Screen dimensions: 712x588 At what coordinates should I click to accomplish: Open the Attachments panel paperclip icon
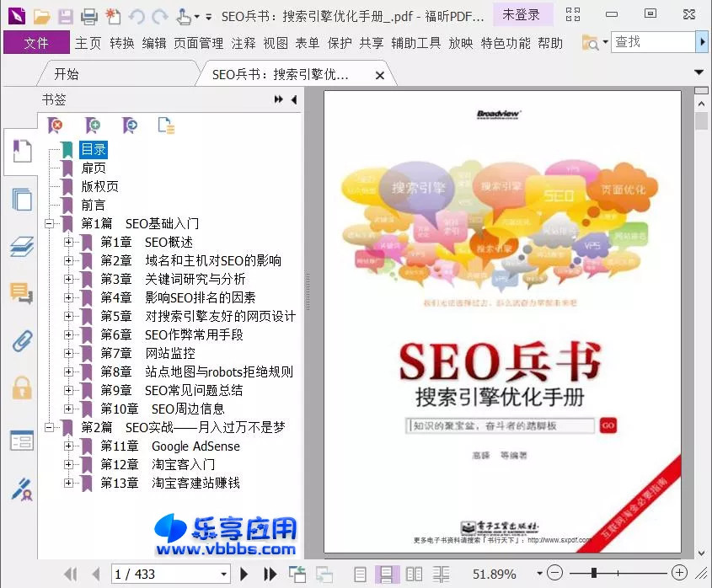pyautogui.click(x=21, y=340)
